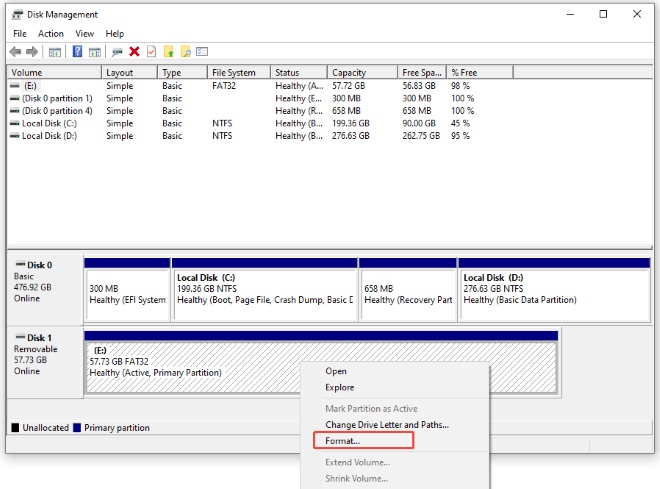Screen dimensions: 660x489
Task: Toggle the Show/Hide Console Tree toolbar icon
Action: (55, 52)
